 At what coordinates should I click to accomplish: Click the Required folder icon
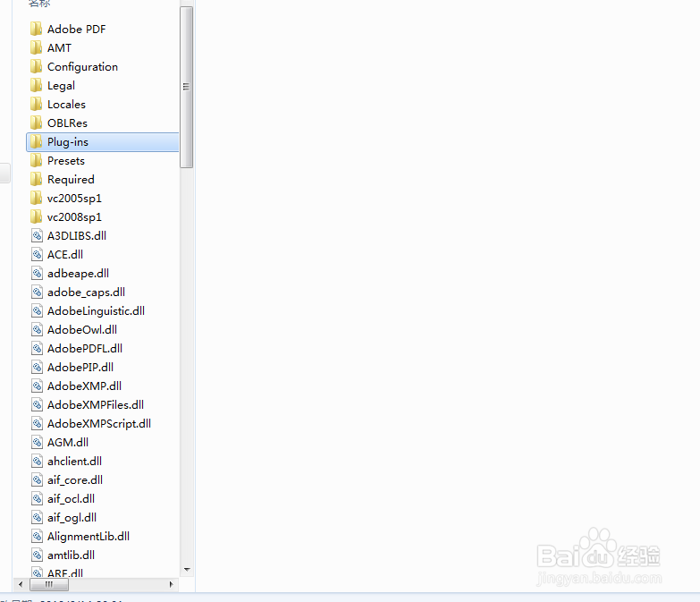(x=36, y=180)
